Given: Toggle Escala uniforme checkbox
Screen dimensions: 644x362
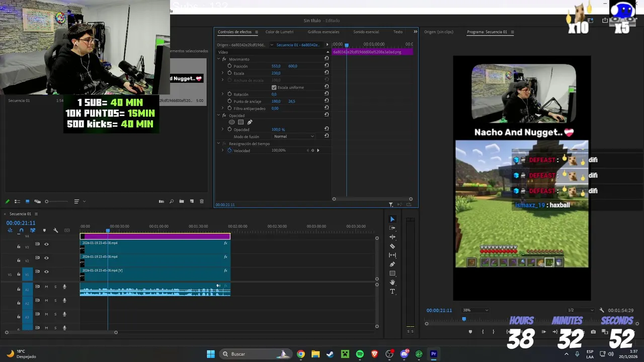Looking at the screenshot, I should [x=274, y=87].
